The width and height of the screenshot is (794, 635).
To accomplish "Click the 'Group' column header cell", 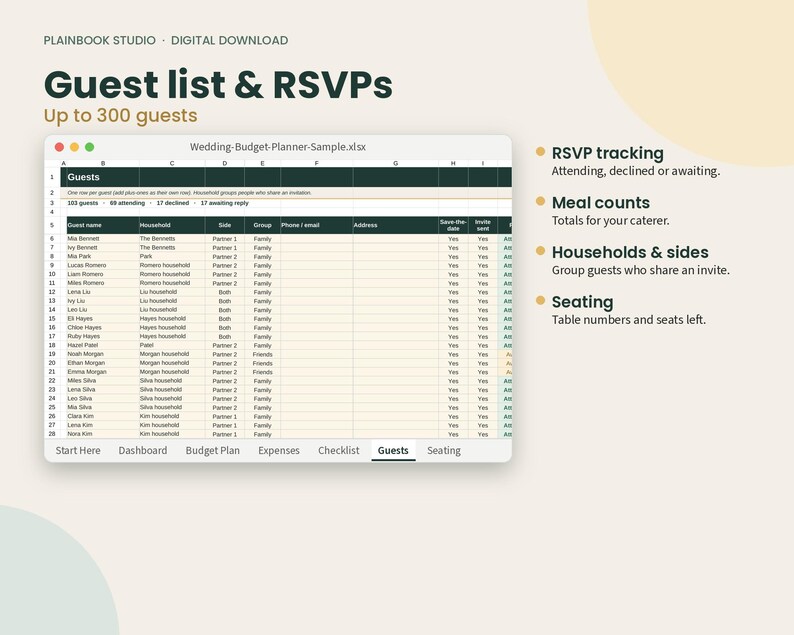I will [x=262, y=225].
